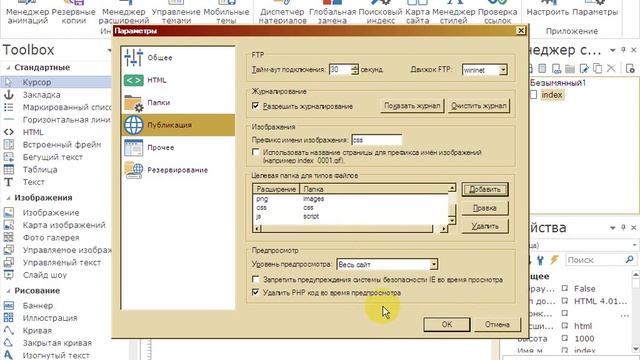
Task: Open Менеджер стилей from ribbon
Action: click(x=453, y=13)
